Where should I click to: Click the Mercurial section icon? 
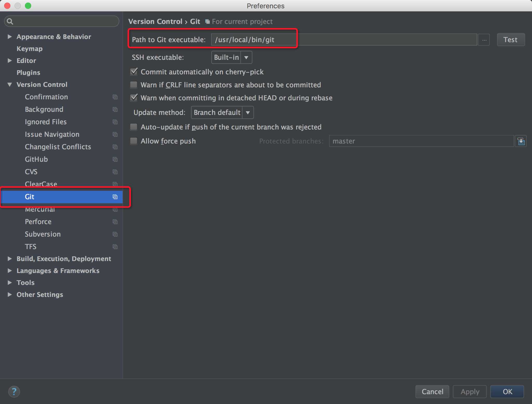pyautogui.click(x=115, y=209)
